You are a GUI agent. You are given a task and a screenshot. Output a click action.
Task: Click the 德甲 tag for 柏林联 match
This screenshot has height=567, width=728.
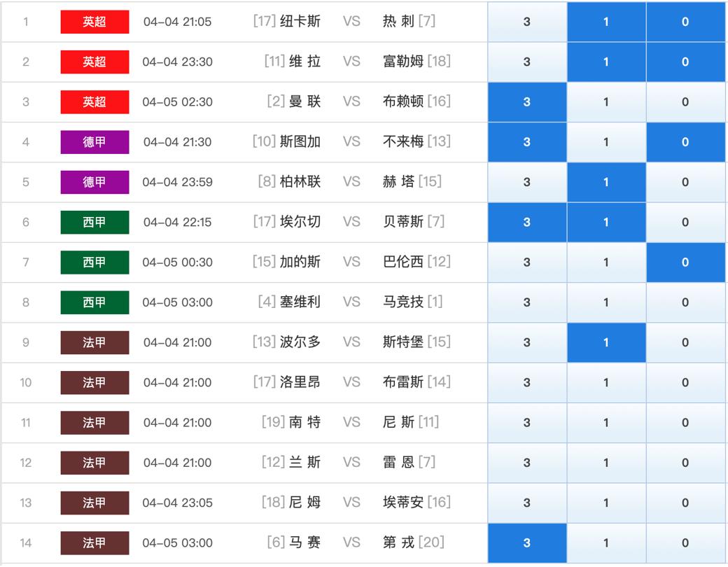(x=94, y=182)
